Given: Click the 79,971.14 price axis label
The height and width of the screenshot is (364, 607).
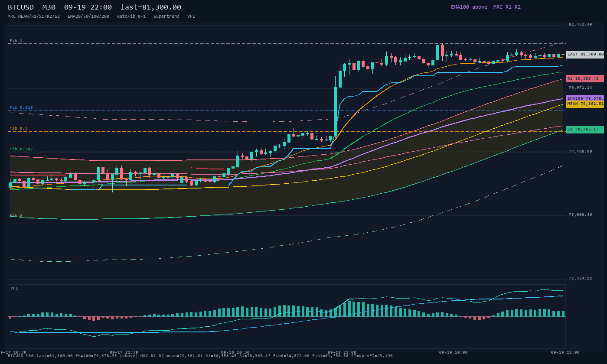Looking at the screenshot, I should tap(581, 88).
